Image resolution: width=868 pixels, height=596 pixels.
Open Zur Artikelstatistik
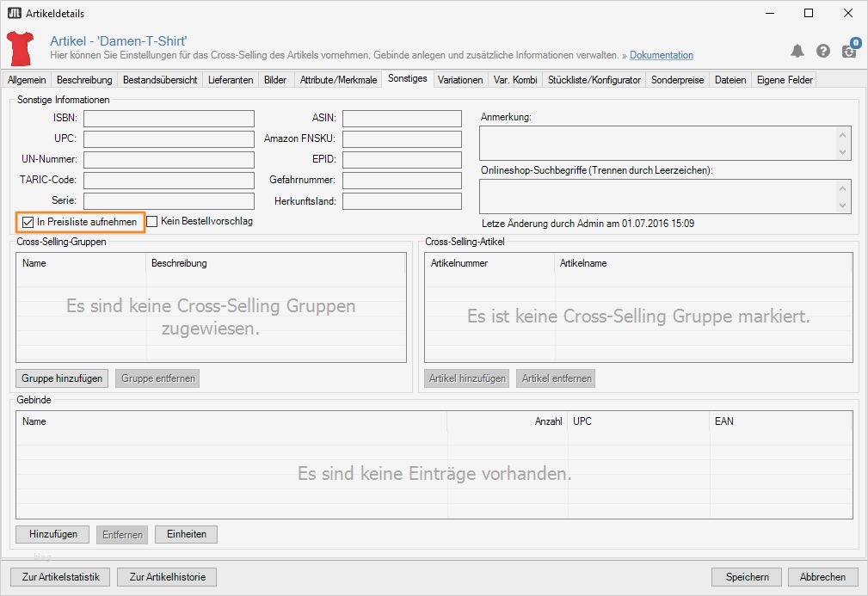[61, 577]
